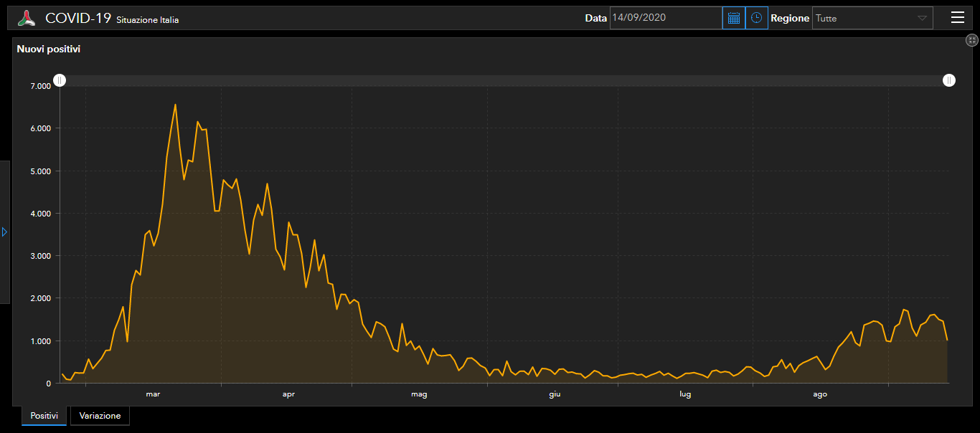Click the Data field showing 14/09/2020

[x=665, y=18]
